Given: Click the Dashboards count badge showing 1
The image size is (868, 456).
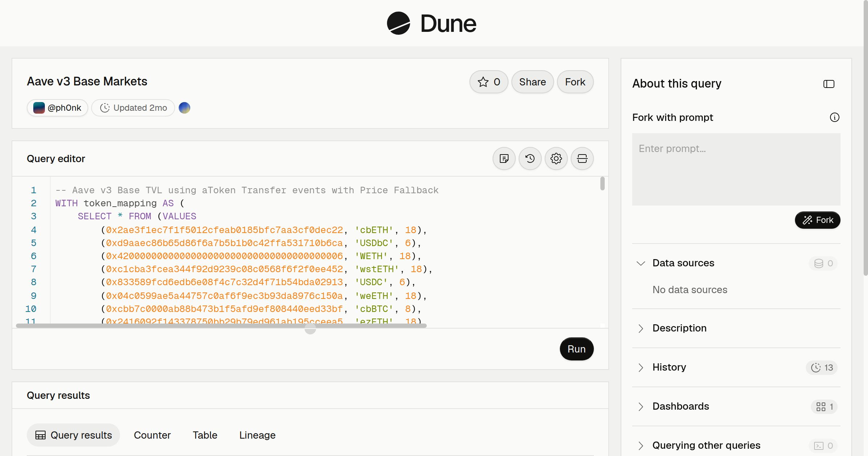Looking at the screenshot, I should [x=825, y=406].
